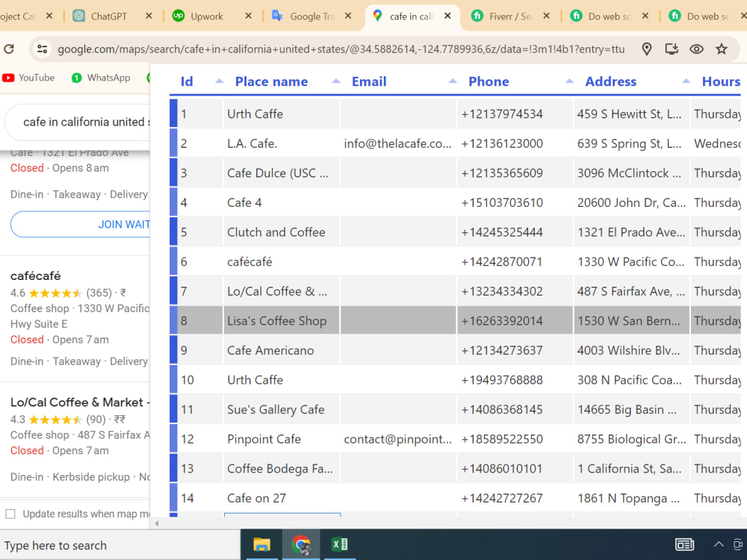Click the Address column header
This screenshot has height=560, width=747.
coord(610,81)
